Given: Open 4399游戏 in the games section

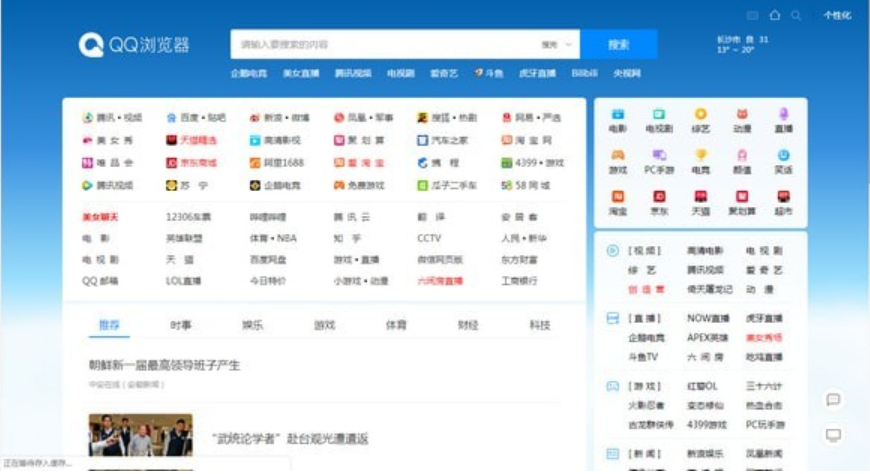Looking at the screenshot, I should pyautogui.click(x=707, y=425).
